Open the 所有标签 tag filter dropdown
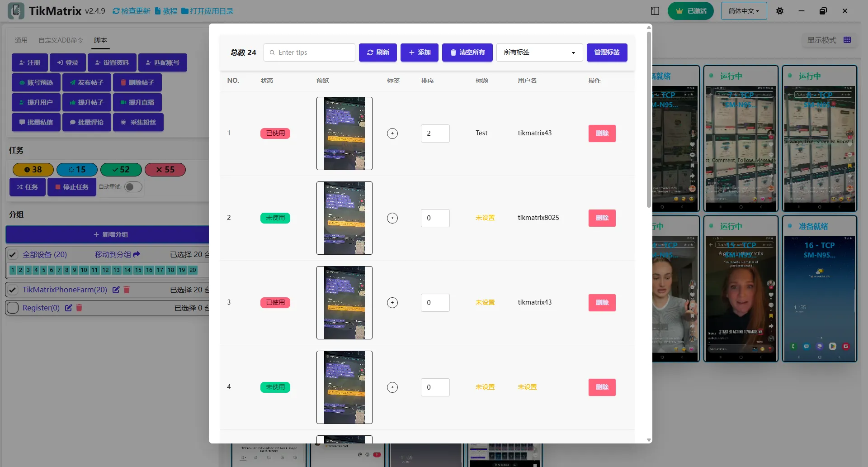 click(539, 52)
